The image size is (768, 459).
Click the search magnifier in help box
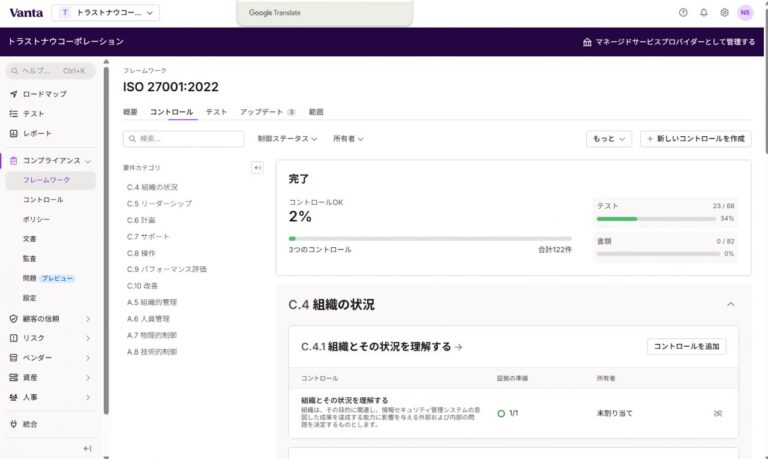pos(15,71)
